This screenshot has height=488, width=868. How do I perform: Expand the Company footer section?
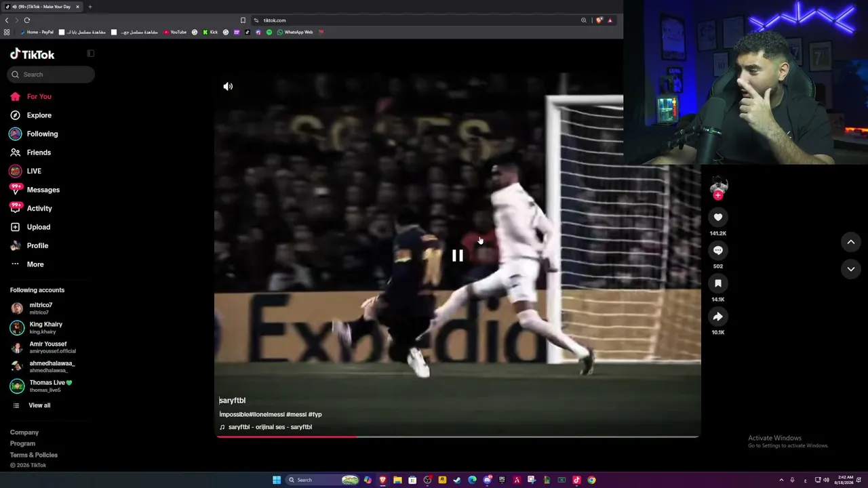[x=24, y=432]
